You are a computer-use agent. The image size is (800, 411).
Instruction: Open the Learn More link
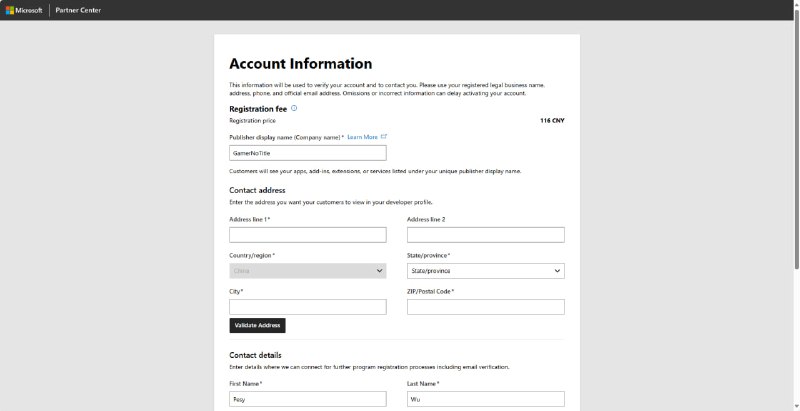[x=362, y=137]
